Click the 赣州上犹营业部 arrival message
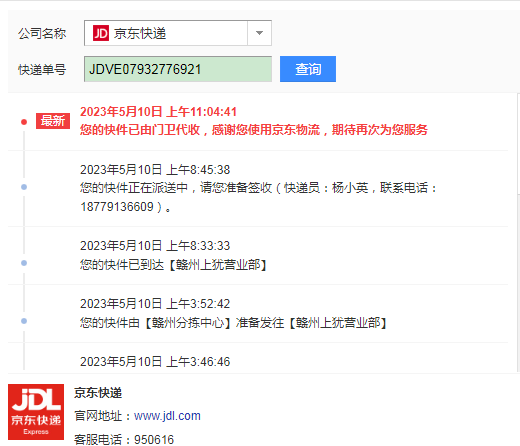The width and height of the screenshot is (520, 446). pos(173,265)
